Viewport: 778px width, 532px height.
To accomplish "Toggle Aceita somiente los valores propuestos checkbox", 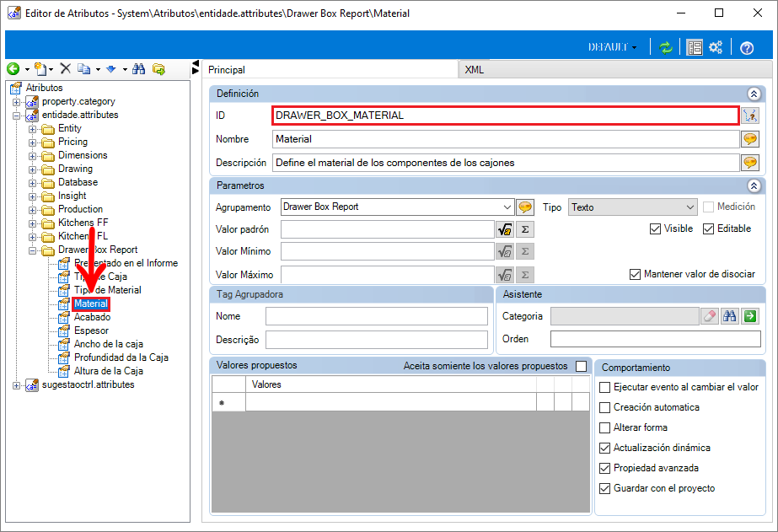I will [581, 366].
